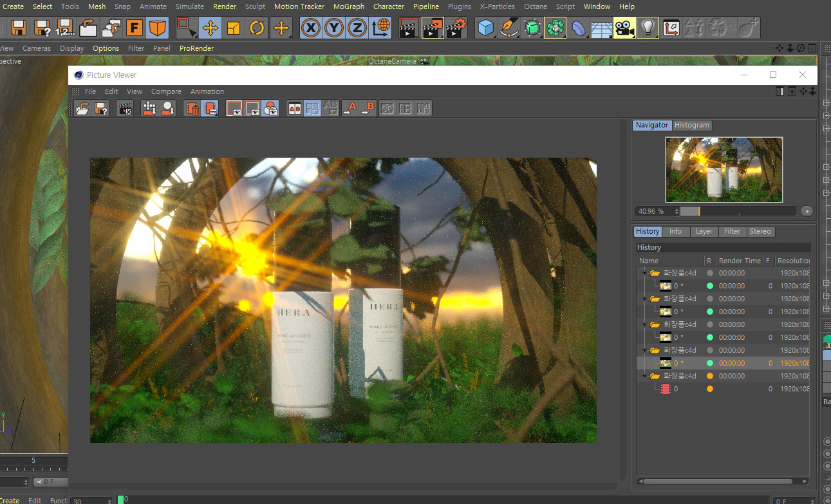Open the Octane menu
831x504 pixels.
[536, 6]
